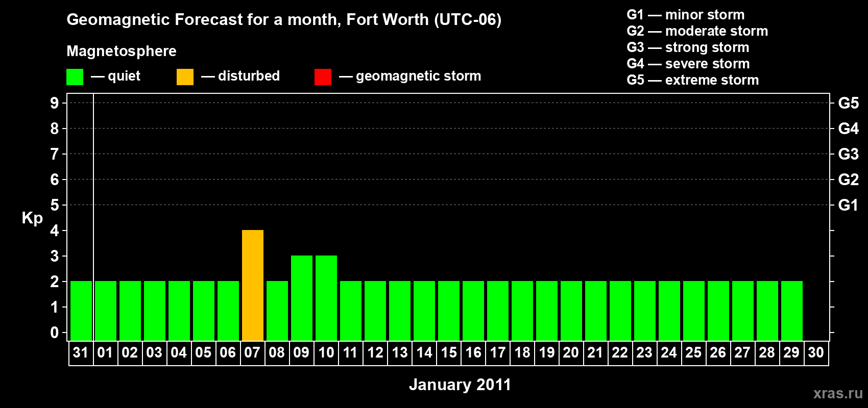The width and height of the screenshot is (868, 408).
Task: Click the Kp value 0 axis label
Action: pyautogui.click(x=55, y=333)
